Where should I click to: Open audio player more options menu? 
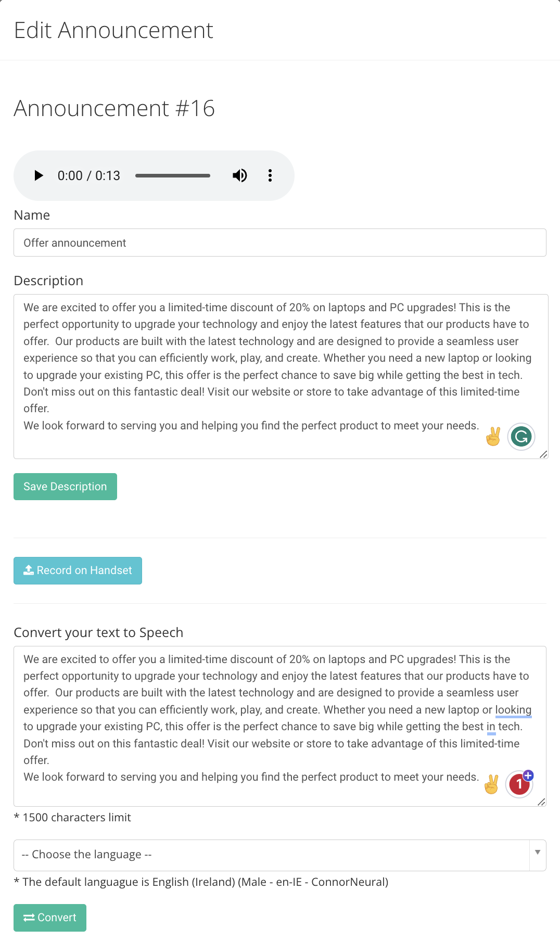pos(270,175)
